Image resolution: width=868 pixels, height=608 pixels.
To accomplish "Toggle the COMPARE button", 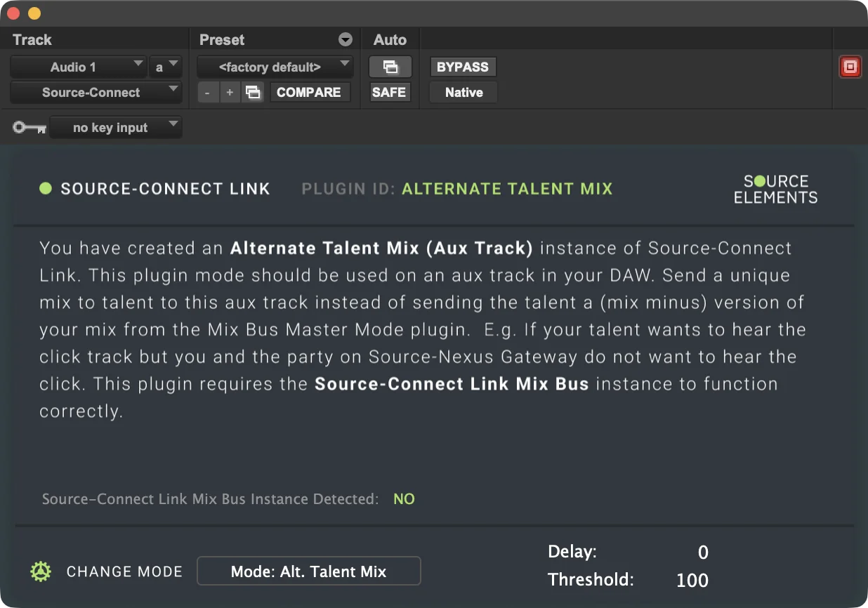I will [x=309, y=93].
